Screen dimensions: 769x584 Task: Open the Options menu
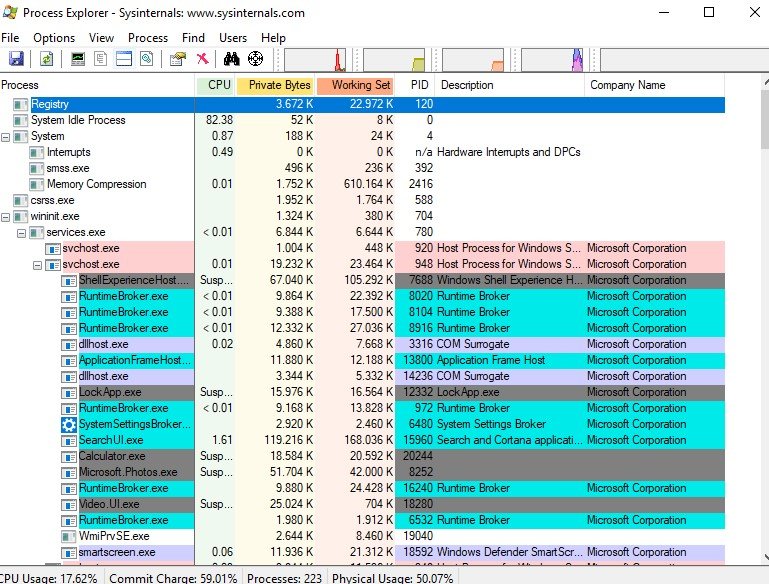pos(54,38)
